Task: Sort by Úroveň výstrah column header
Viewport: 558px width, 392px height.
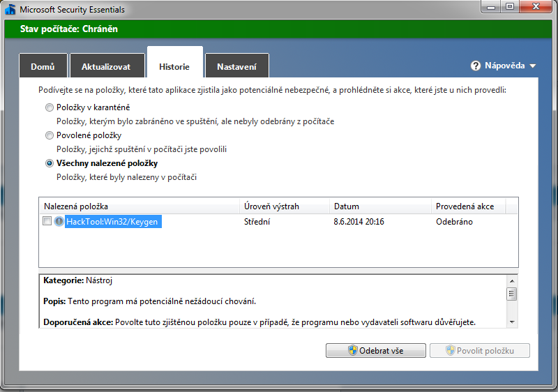Action: pos(284,206)
